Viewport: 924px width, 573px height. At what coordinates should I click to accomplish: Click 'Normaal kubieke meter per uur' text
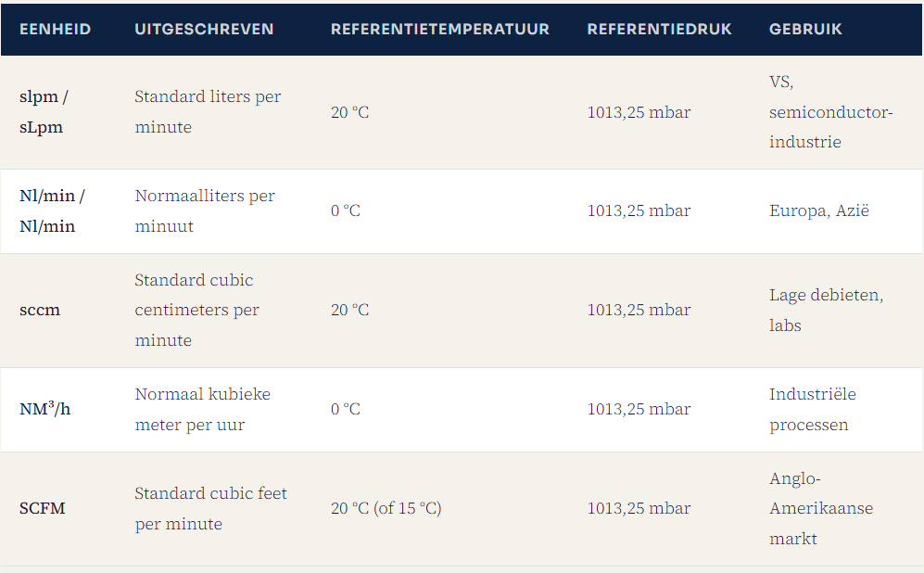click(x=202, y=409)
